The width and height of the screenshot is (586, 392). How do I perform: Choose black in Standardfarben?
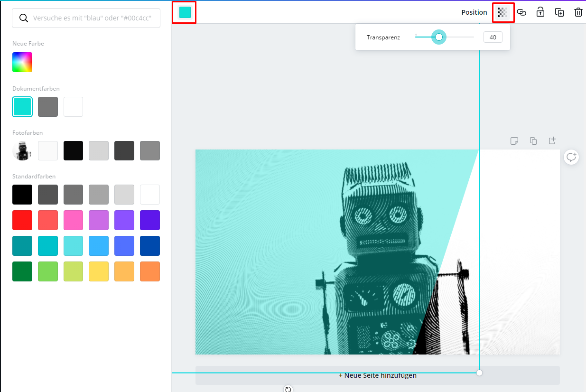tap(22, 195)
